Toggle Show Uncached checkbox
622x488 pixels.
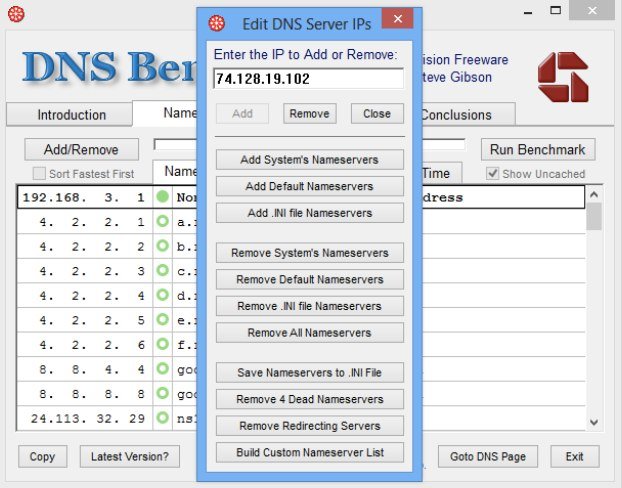point(492,173)
